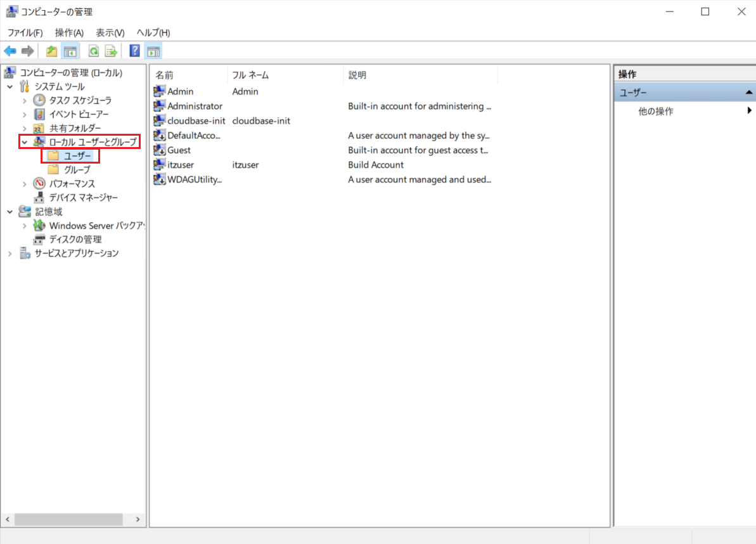Image resolution: width=756 pixels, height=544 pixels.
Task: Click the Forward arrow toolbar icon
Action: (x=28, y=51)
